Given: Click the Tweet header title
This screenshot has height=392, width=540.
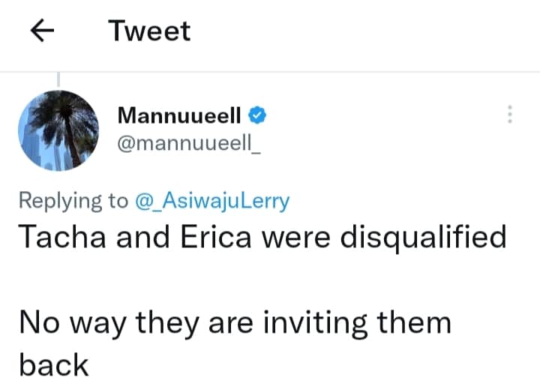Looking at the screenshot, I should (x=149, y=31).
